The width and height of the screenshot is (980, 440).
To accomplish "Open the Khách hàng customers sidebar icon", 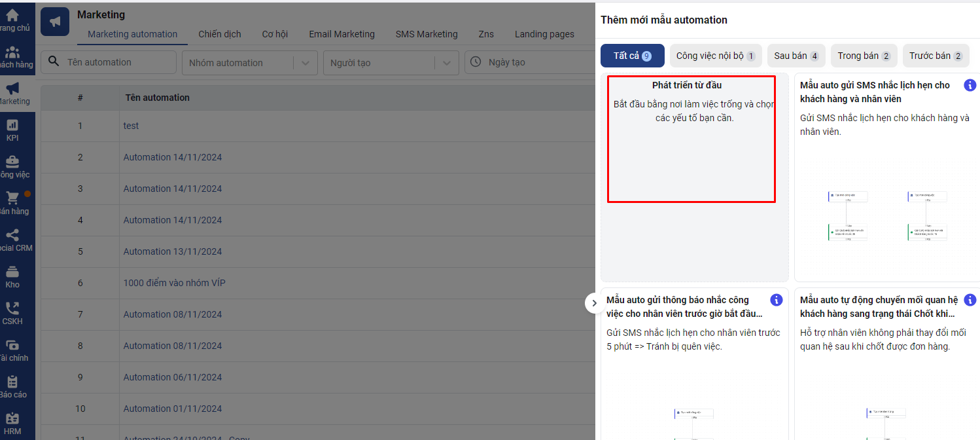I will [x=12, y=53].
